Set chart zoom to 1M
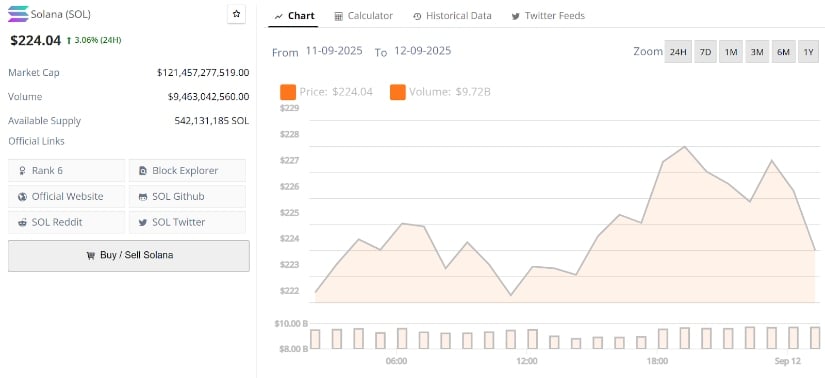Image resolution: width=825 pixels, height=378 pixels. pos(731,52)
